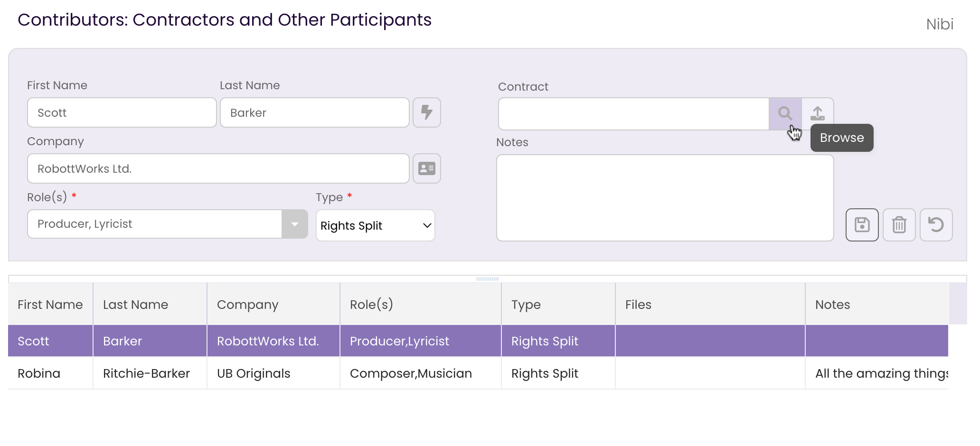Click the Rights Split cell in Robina's row

(x=558, y=373)
